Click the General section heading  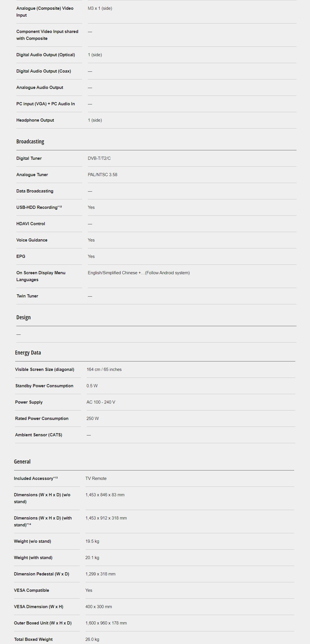[x=22, y=462]
